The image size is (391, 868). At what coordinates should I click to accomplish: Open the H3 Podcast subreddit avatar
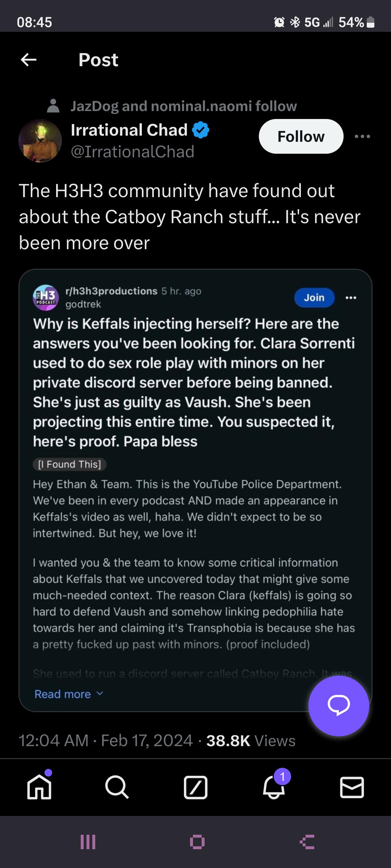point(46,297)
